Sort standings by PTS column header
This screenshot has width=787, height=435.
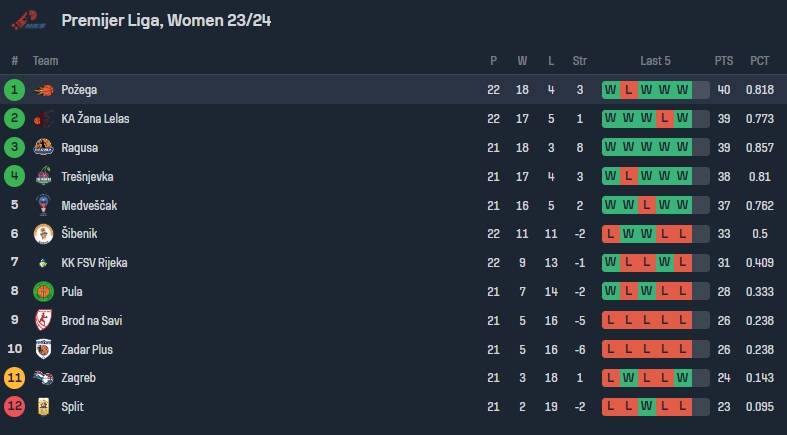click(724, 61)
